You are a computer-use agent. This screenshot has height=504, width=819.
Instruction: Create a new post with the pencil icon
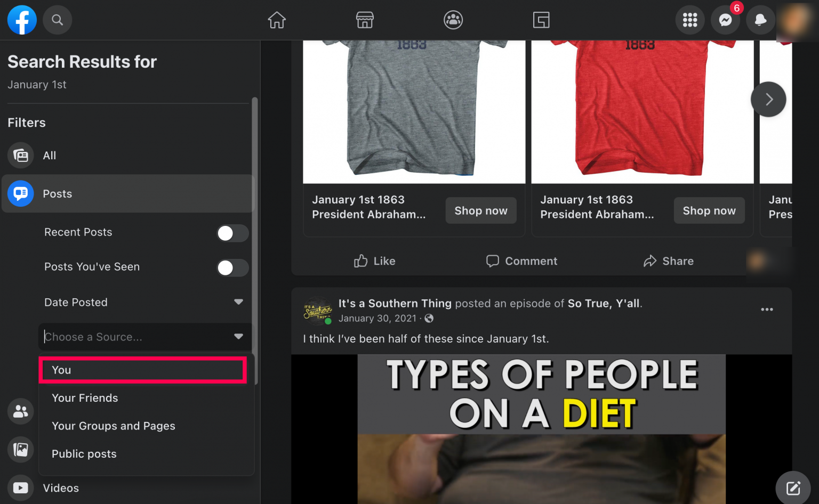(x=793, y=486)
